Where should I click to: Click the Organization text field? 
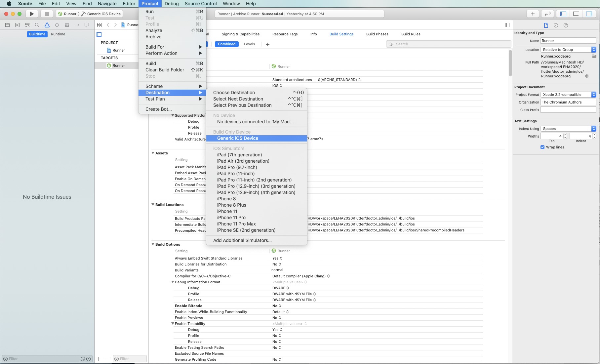pyautogui.click(x=568, y=102)
